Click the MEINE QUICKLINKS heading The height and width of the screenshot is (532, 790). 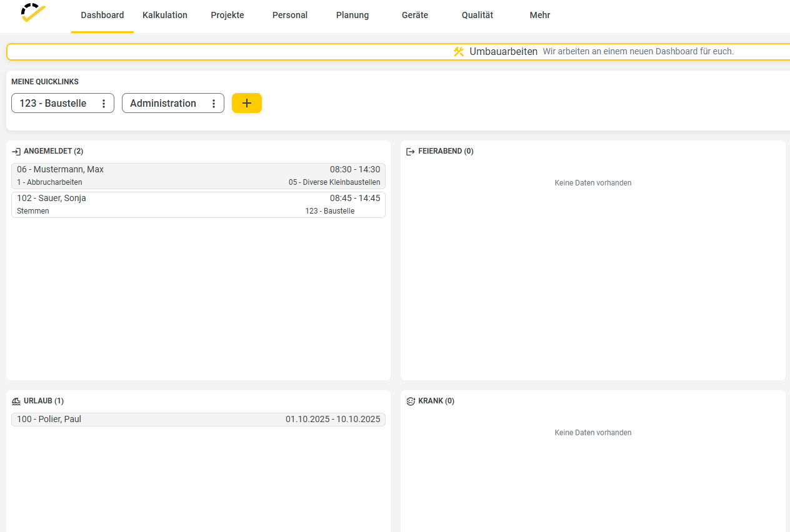(45, 82)
